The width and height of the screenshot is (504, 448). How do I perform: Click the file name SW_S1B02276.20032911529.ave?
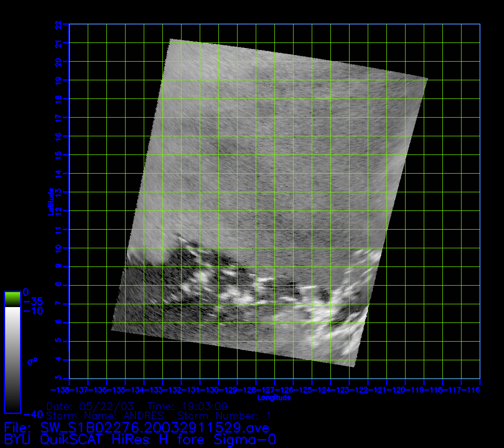(136, 427)
